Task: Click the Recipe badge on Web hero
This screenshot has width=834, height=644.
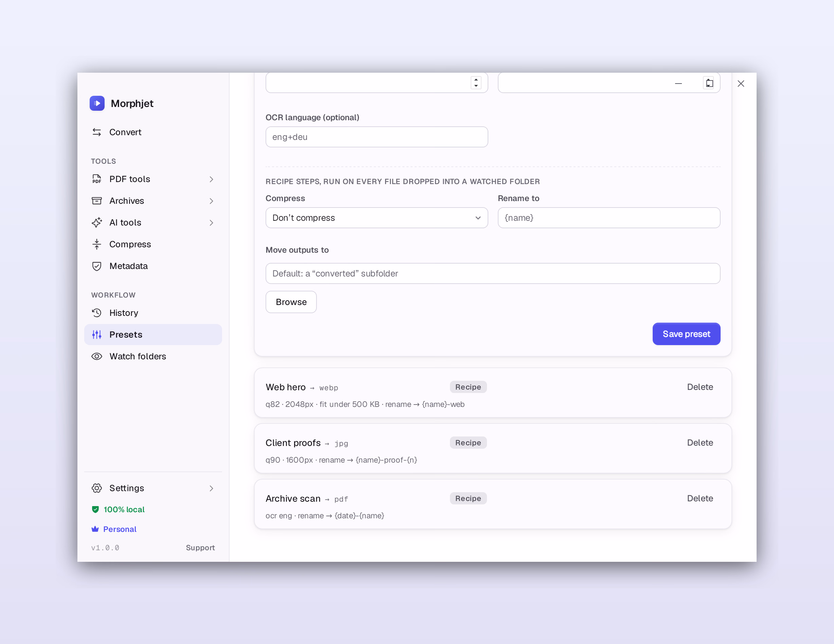Action: pyautogui.click(x=468, y=387)
